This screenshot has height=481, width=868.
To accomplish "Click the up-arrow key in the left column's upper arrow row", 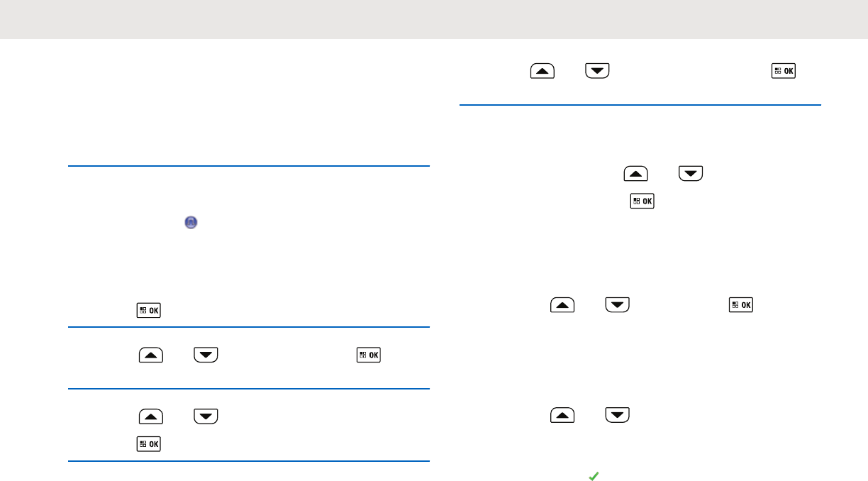I will 150,355.
